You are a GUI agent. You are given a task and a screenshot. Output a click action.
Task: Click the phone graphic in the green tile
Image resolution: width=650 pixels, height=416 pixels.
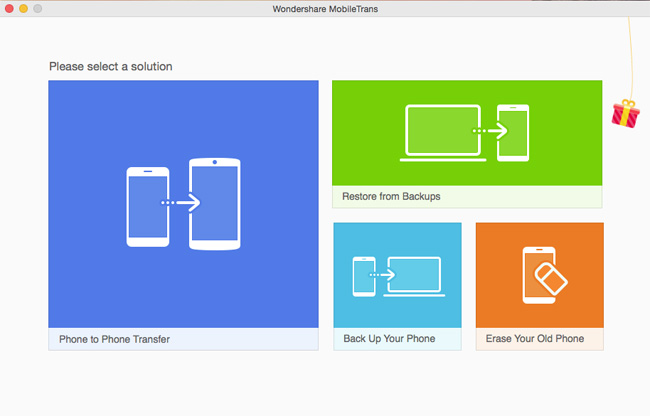(512, 132)
